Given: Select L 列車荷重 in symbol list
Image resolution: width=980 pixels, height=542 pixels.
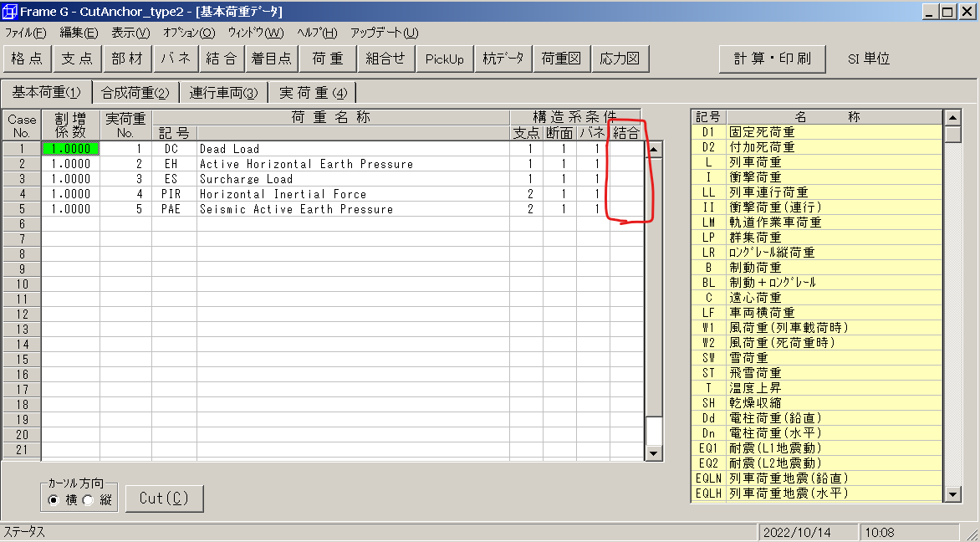Looking at the screenshot, I should [x=817, y=162].
